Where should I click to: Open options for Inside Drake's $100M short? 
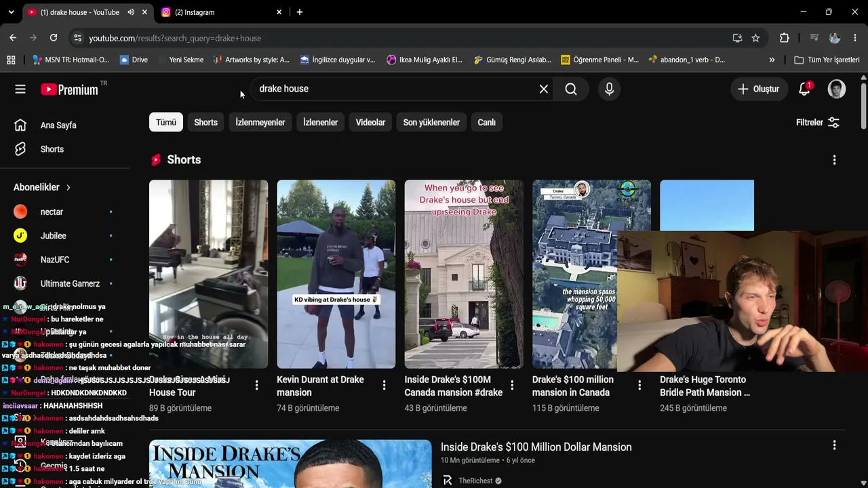512,386
